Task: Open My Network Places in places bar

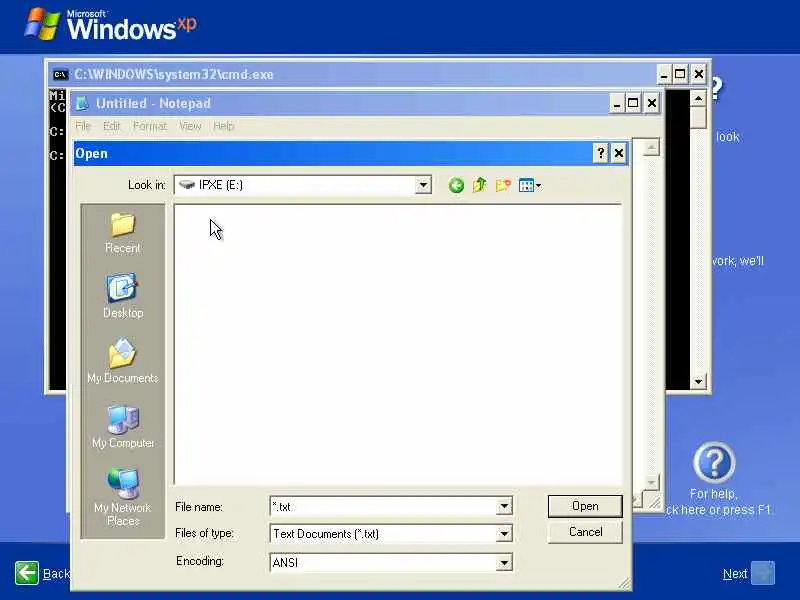Action: (x=122, y=497)
